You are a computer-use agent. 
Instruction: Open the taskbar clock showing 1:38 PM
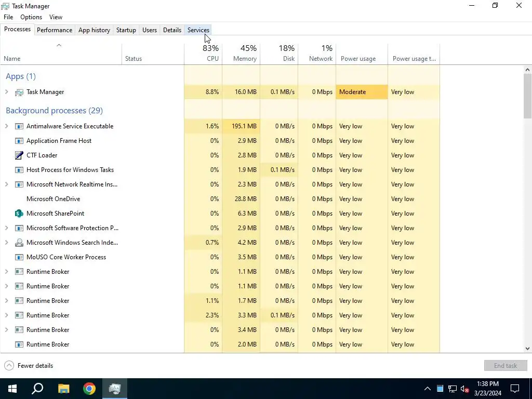488,389
